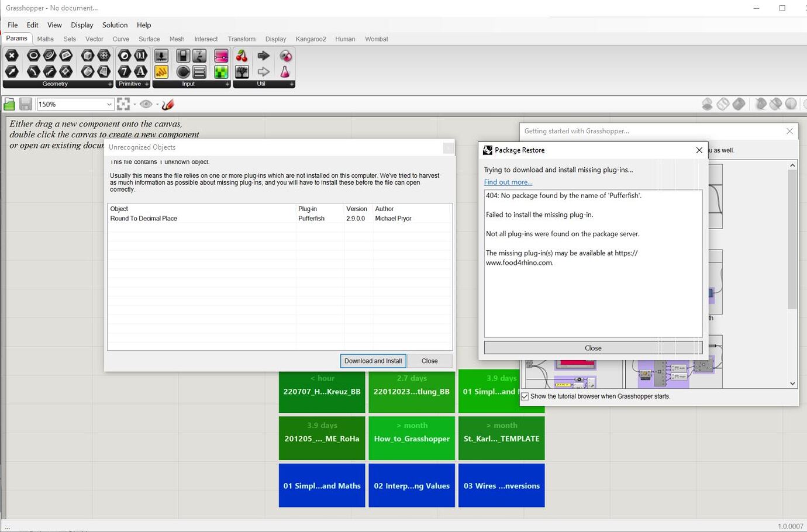Pick the Integer parameter icon labeled 7
Image resolution: width=807 pixels, height=532 pixels.
click(125, 71)
